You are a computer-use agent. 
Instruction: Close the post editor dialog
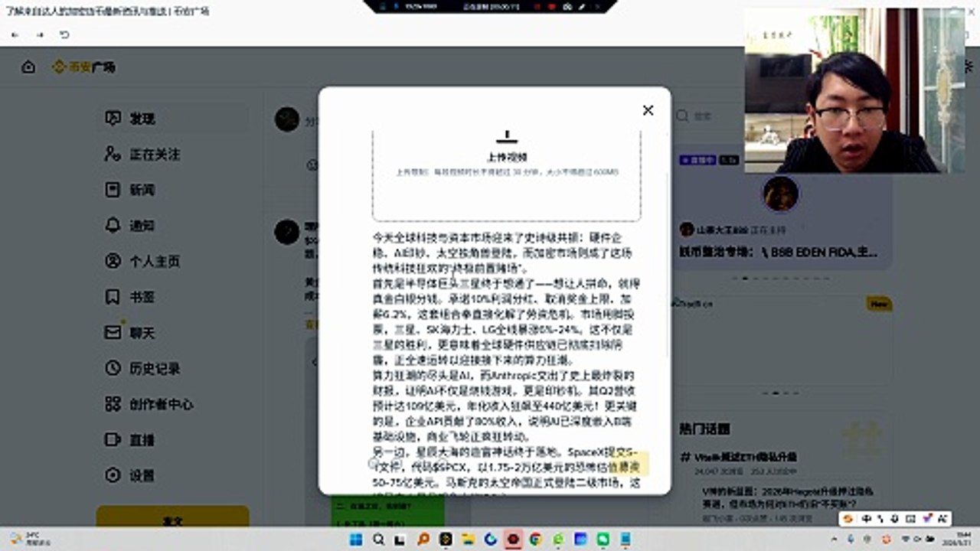[648, 110]
